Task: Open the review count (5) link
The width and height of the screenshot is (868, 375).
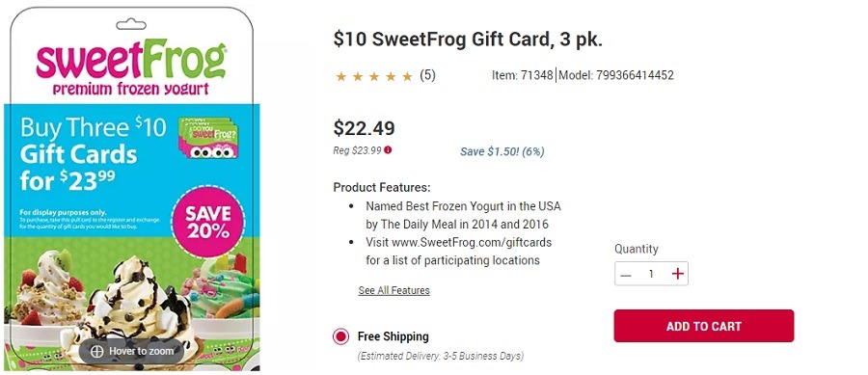Action: point(427,75)
